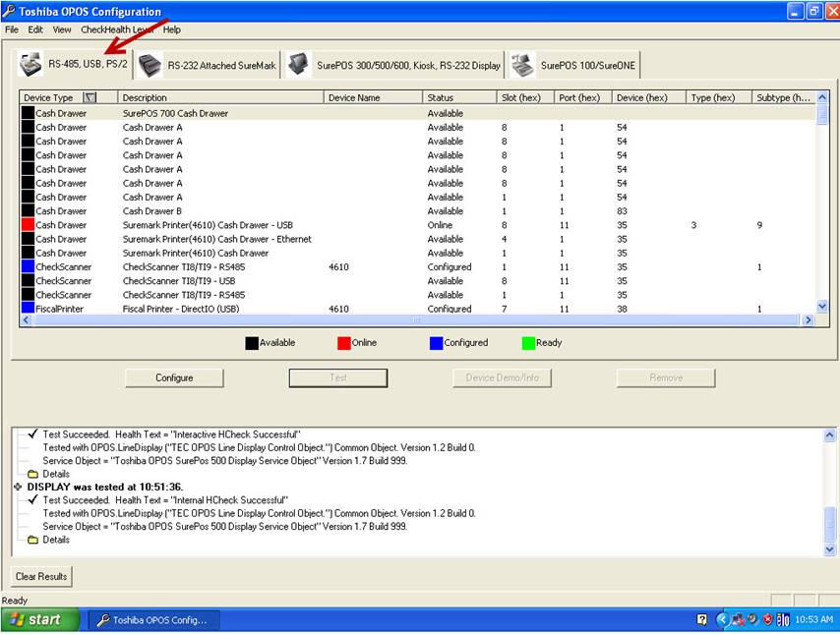
Task: Click the SurePOS 300/500/600 terminal icon
Action: click(298, 65)
